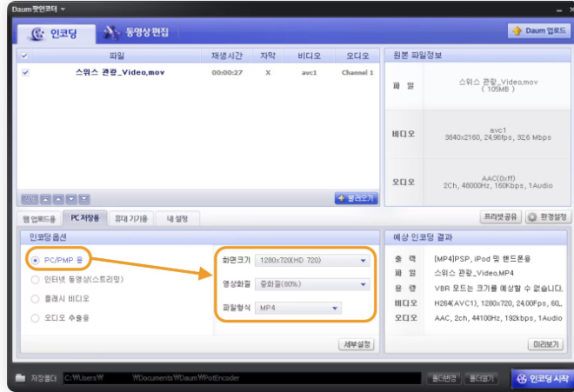
Task: Switch to the 인코딩 tab
Action: click(x=57, y=34)
